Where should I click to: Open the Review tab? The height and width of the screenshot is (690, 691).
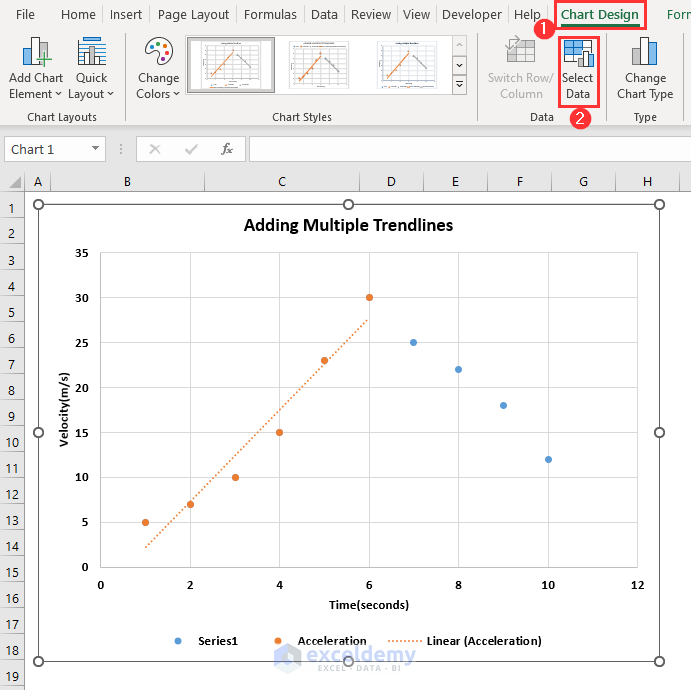tap(371, 15)
